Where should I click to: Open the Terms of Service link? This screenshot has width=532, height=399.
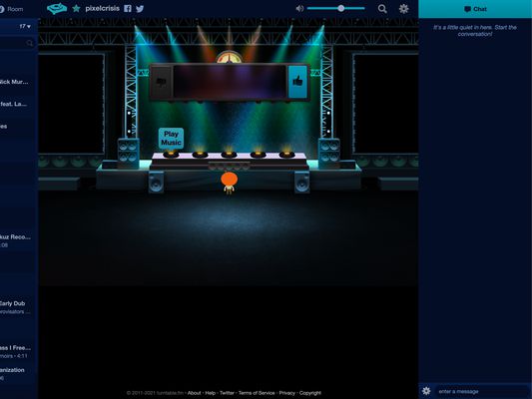pos(257,393)
